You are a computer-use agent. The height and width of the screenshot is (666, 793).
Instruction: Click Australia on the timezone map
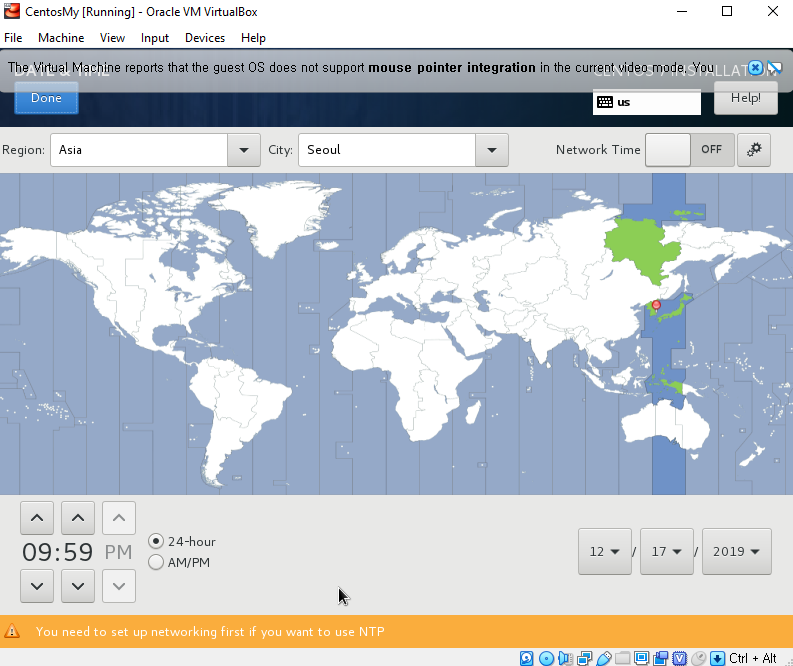666,425
